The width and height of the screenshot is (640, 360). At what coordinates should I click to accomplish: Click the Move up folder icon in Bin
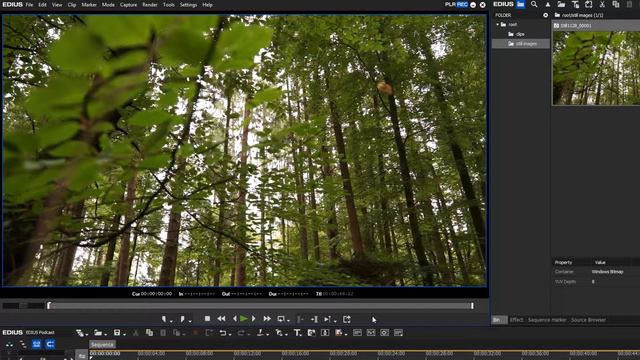click(548, 4)
